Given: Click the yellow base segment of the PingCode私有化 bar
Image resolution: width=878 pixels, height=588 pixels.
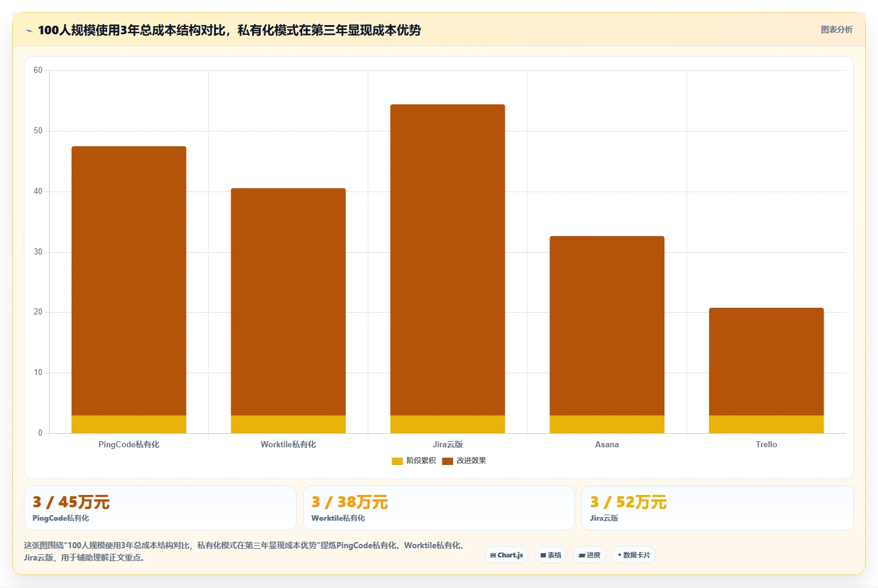Looking at the screenshot, I should (129, 425).
